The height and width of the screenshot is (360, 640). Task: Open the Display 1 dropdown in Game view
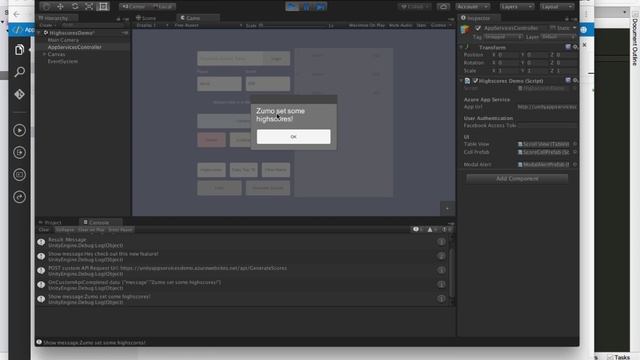(x=152, y=25)
